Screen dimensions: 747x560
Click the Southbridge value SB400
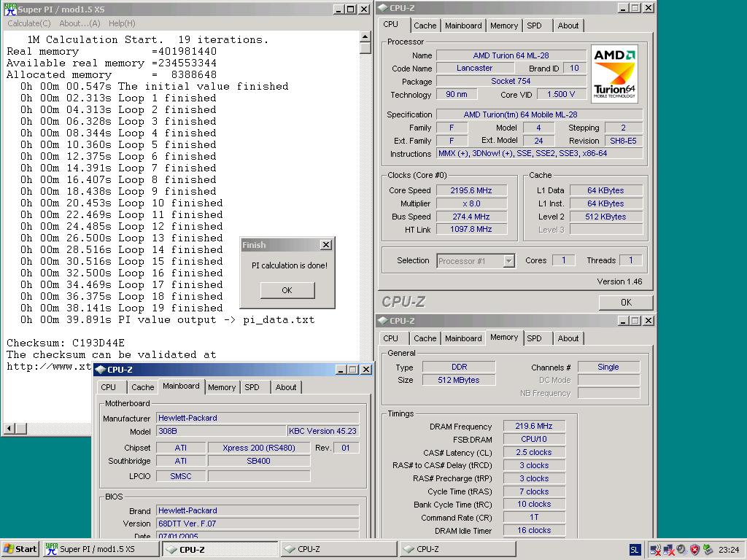click(259, 461)
